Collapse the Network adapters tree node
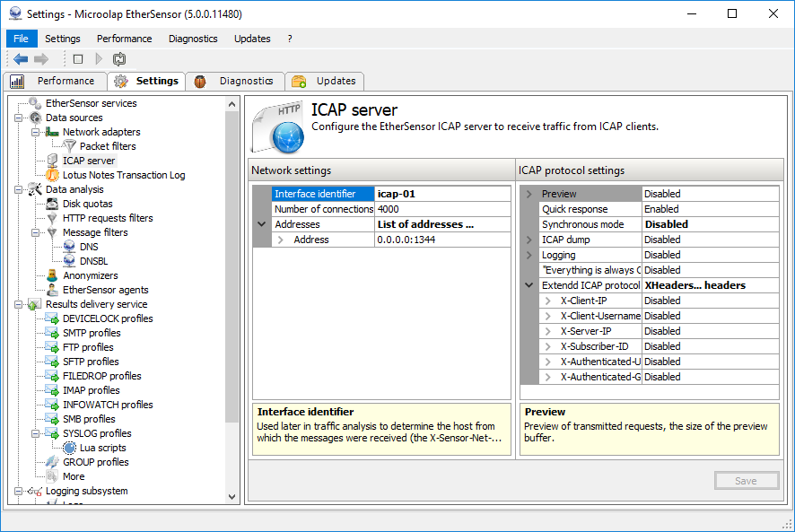The image size is (795, 532). click(x=36, y=132)
